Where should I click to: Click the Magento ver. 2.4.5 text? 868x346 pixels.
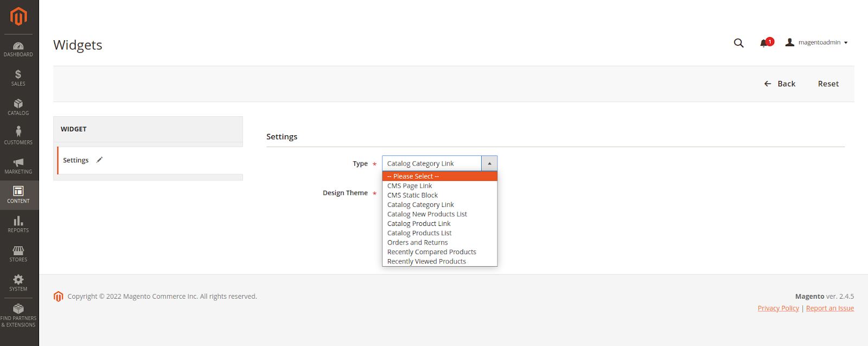click(x=824, y=296)
